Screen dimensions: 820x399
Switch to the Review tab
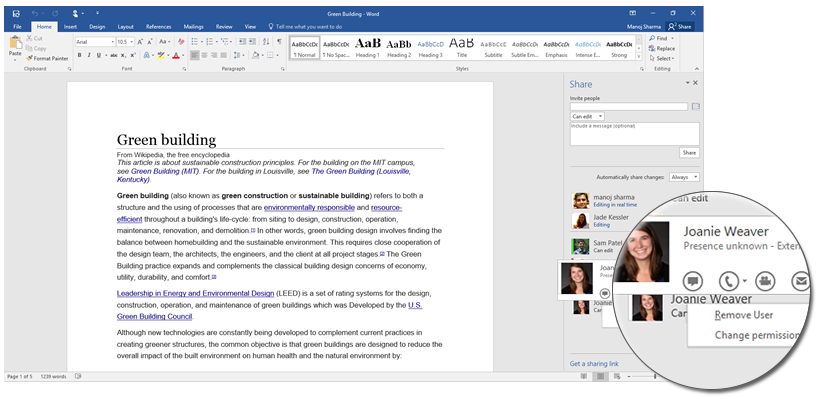[x=224, y=27]
